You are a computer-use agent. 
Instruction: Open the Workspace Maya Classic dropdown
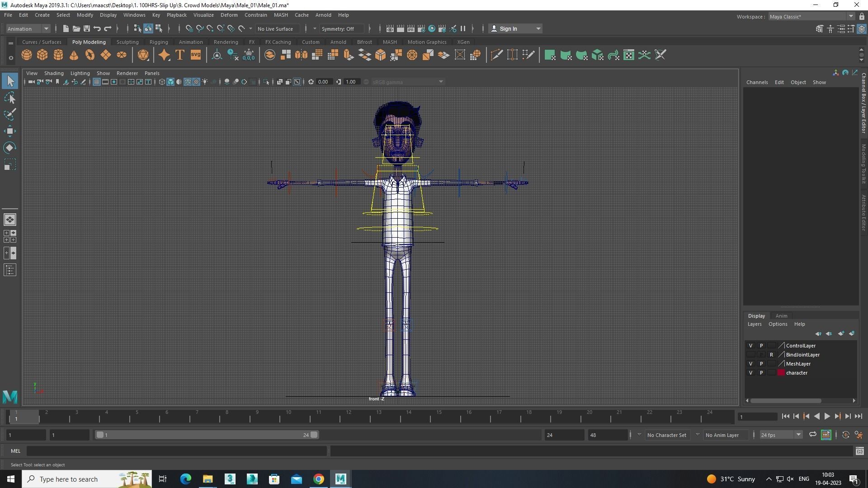811,17
